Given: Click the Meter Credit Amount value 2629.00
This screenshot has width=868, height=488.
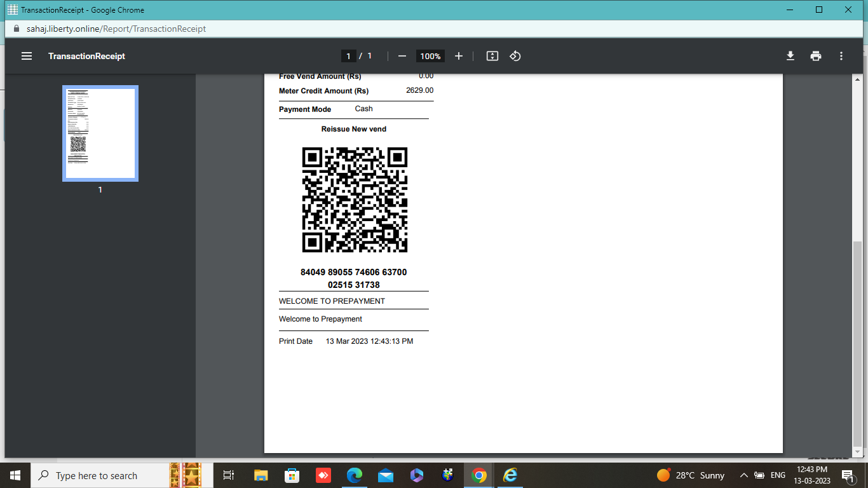Looking at the screenshot, I should click(x=420, y=90).
